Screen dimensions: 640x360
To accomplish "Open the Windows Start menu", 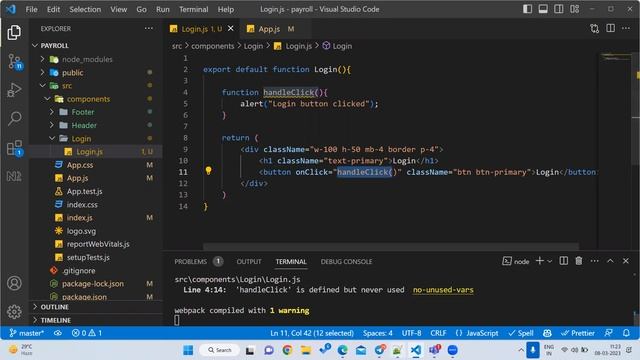I will click(x=188, y=350).
